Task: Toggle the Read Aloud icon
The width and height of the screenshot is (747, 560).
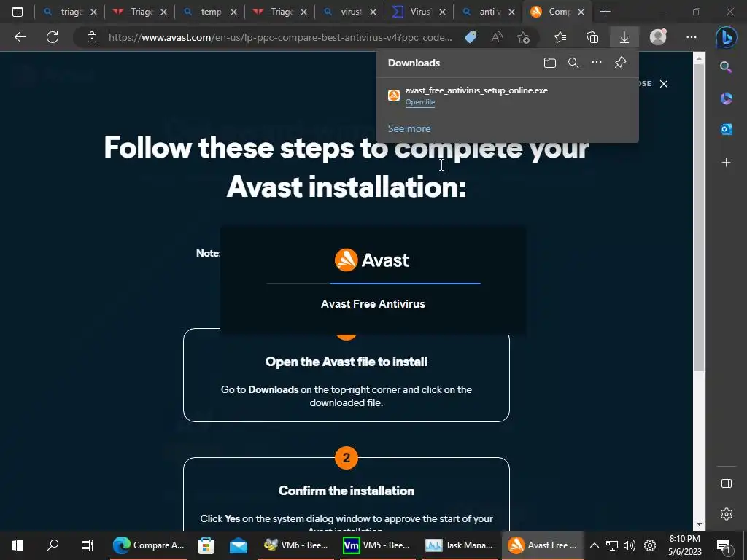Action: (x=497, y=37)
